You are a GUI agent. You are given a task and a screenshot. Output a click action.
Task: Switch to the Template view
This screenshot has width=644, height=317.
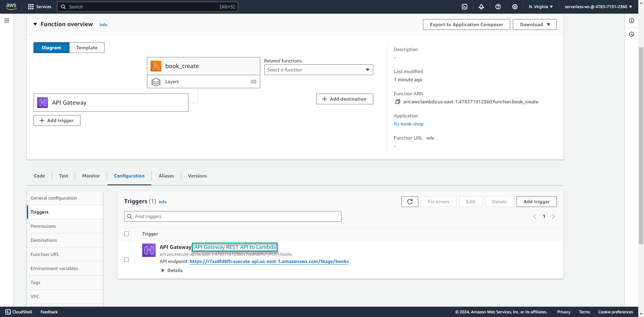tap(87, 48)
